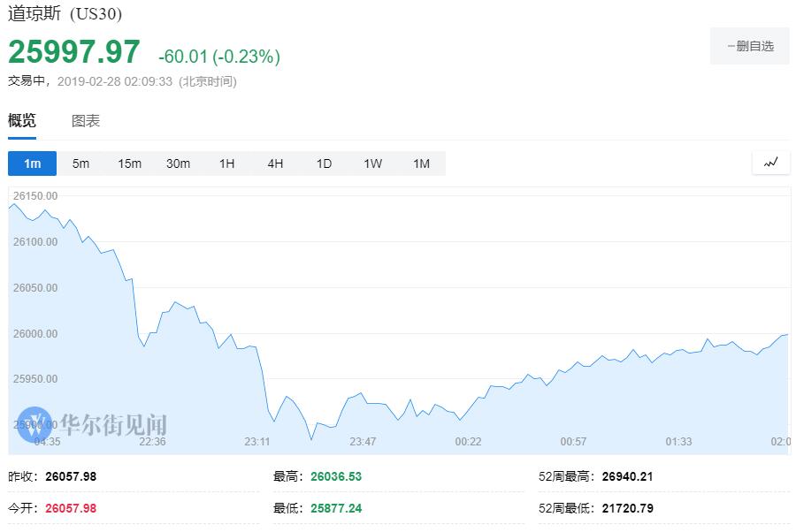Choose the 30m chart interval
This screenshot has height=532, width=796.
click(x=178, y=163)
